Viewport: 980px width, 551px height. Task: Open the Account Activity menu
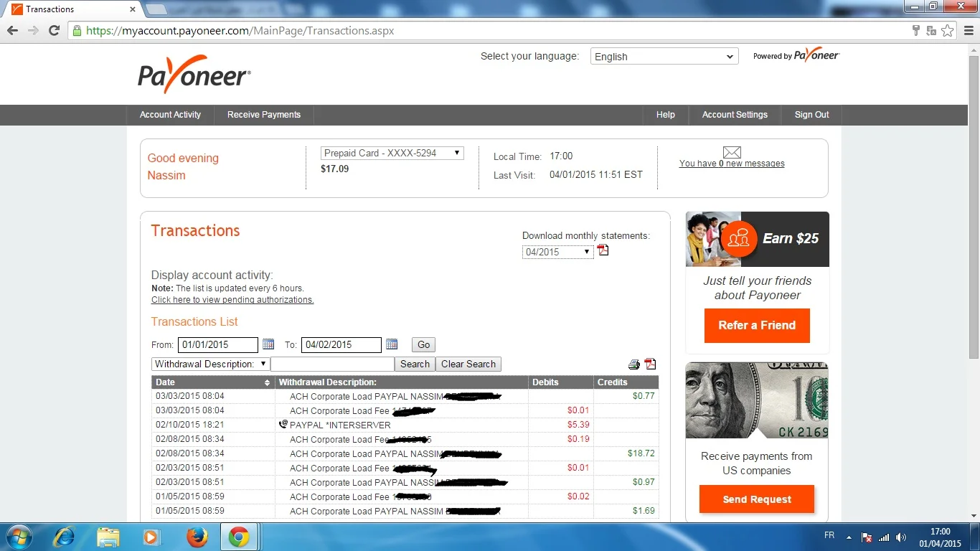coord(170,115)
